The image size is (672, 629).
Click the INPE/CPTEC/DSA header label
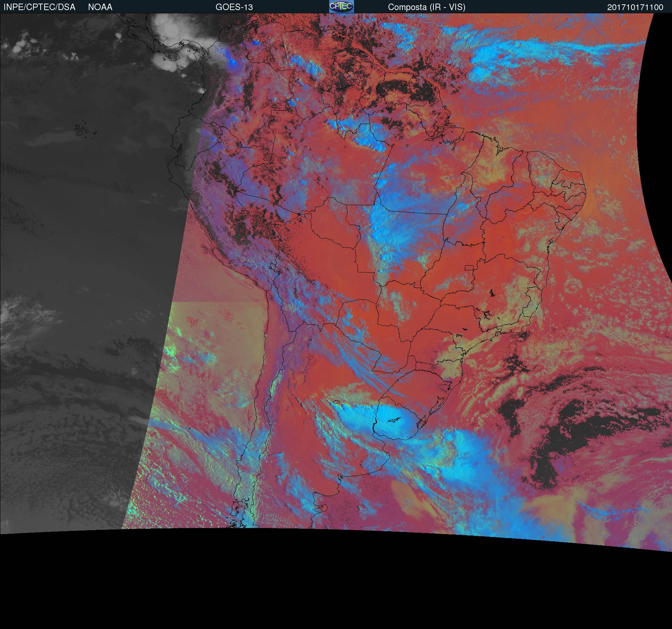coord(40,7)
